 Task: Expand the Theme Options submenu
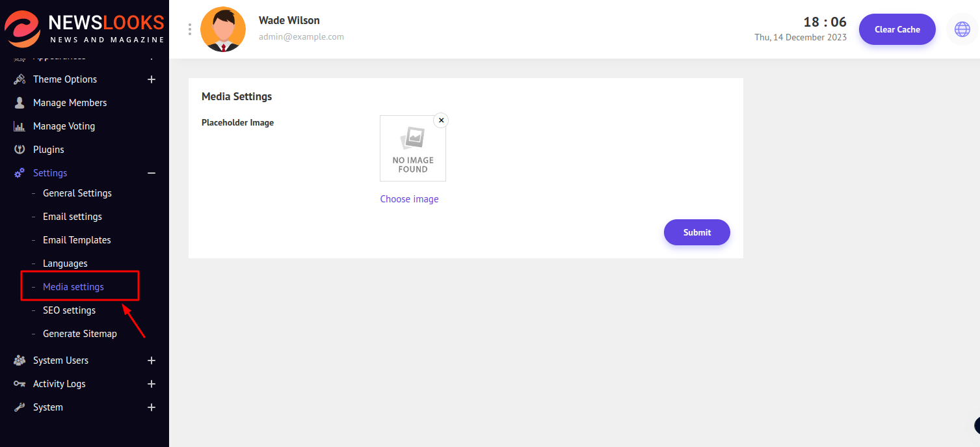pyautogui.click(x=152, y=79)
